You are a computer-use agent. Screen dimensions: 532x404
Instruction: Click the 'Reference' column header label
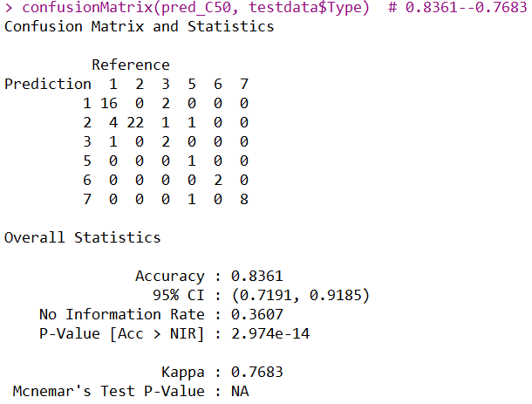(x=130, y=65)
